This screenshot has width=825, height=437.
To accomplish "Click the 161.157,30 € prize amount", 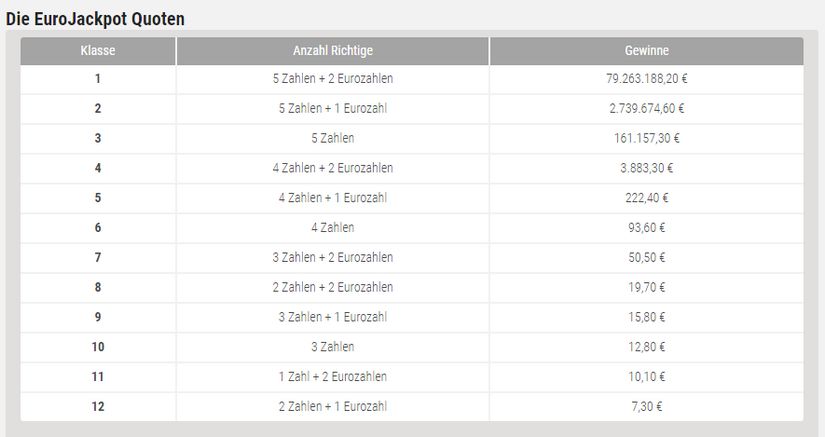I will (647, 138).
